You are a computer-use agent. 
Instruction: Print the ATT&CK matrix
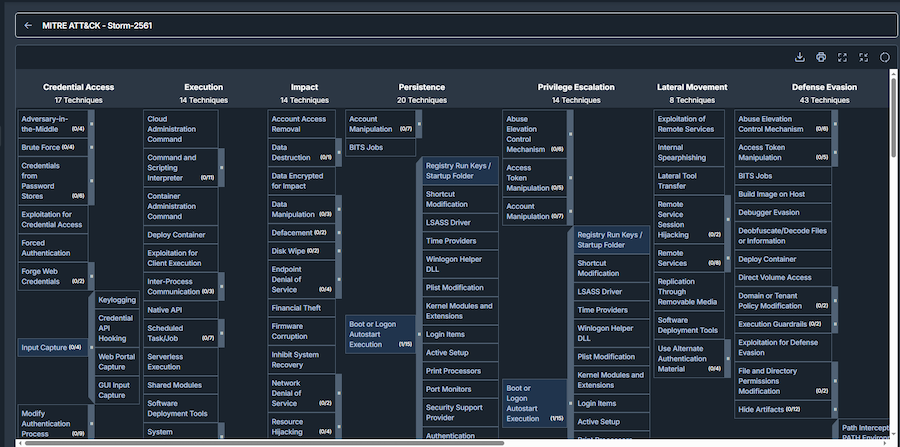pyautogui.click(x=821, y=57)
